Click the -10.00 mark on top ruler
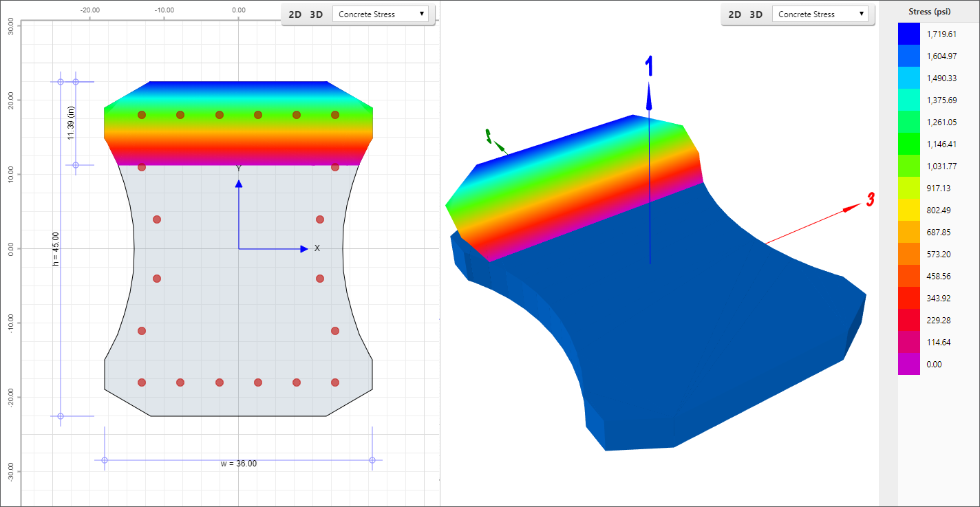This screenshot has height=507, width=980. 164,10
